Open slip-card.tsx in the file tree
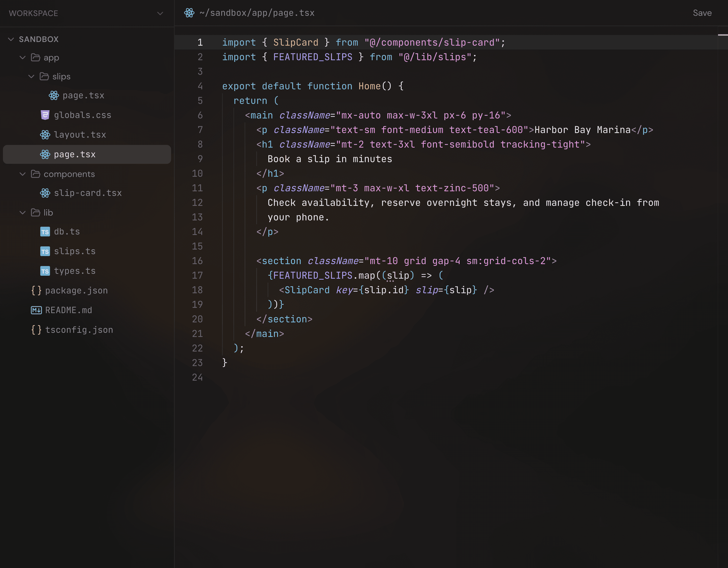The height and width of the screenshot is (568, 728). coord(87,193)
